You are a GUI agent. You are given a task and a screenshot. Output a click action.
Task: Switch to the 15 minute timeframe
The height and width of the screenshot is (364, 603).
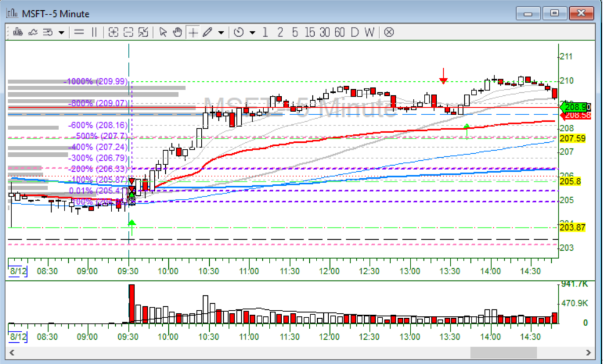pyautogui.click(x=310, y=32)
